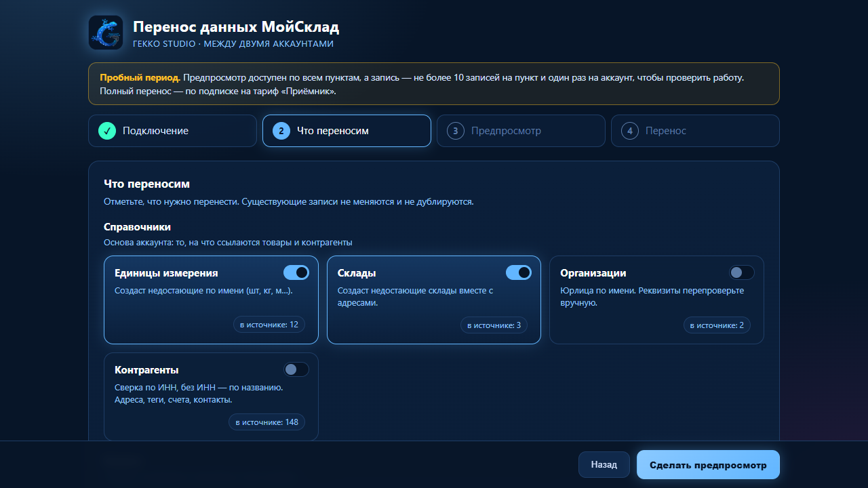Image resolution: width=868 pixels, height=488 pixels.
Task: Go to the Подключение step tab
Action: [x=172, y=131]
